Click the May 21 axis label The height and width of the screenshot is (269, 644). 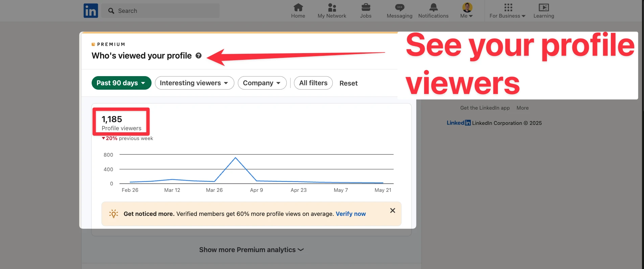pos(383,190)
